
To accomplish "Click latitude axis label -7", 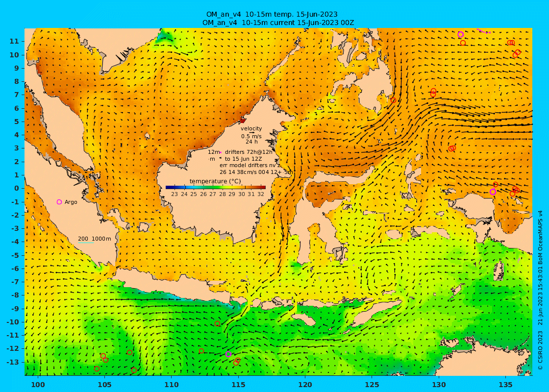I will pos(14,282).
